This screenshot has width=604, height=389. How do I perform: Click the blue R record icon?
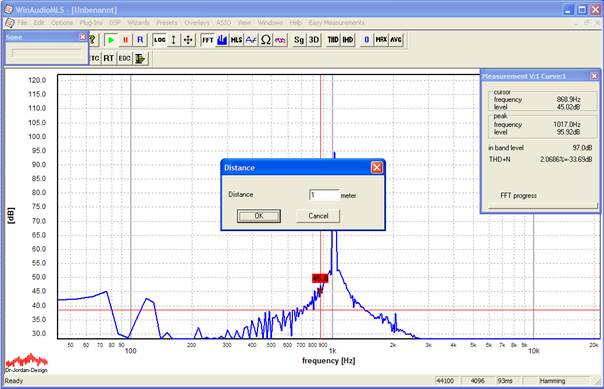click(x=140, y=40)
